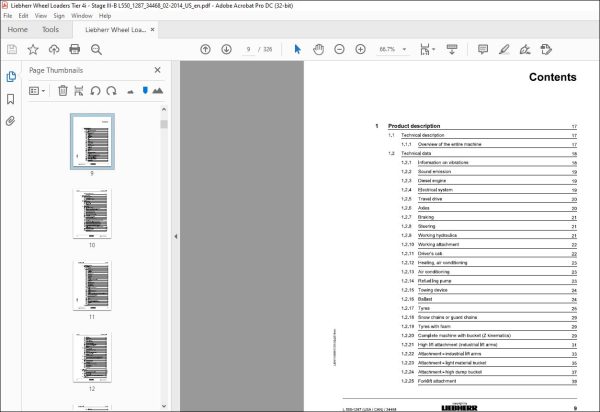
Task: Open the View menu
Action: 41,16
